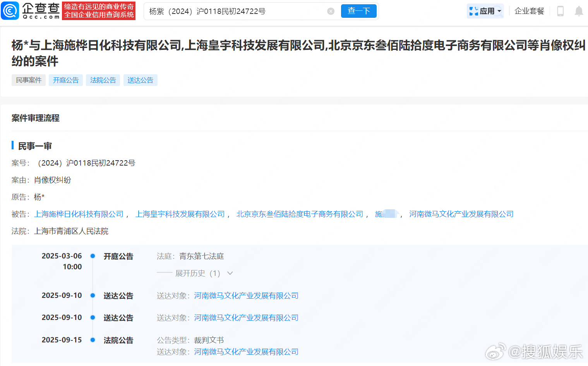
Task: Select the 民事案件 tag
Action: click(29, 80)
